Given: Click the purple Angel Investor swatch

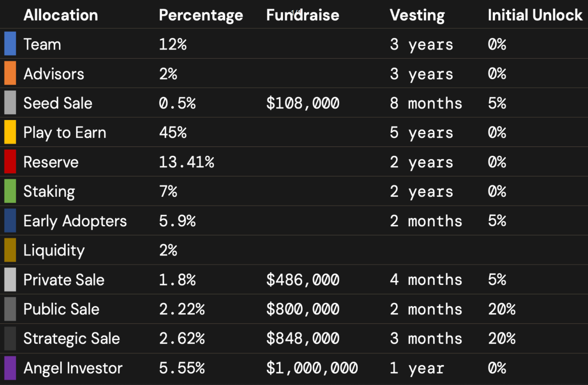Looking at the screenshot, I should pos(10,368).
